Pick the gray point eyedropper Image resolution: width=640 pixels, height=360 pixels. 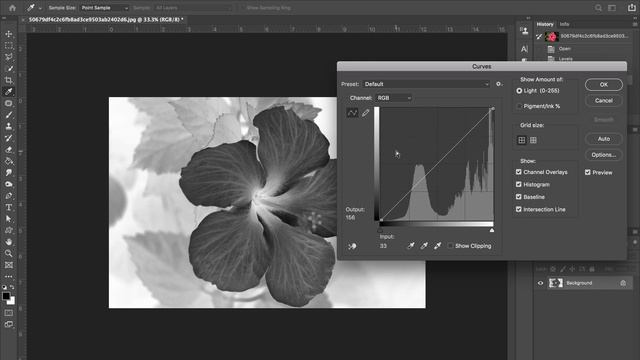tap(424, 246)
